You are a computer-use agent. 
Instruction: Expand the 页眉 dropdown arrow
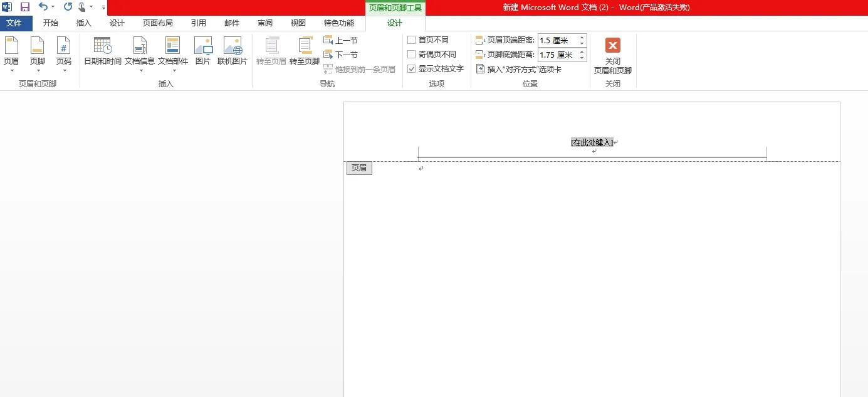coord(11,71)
